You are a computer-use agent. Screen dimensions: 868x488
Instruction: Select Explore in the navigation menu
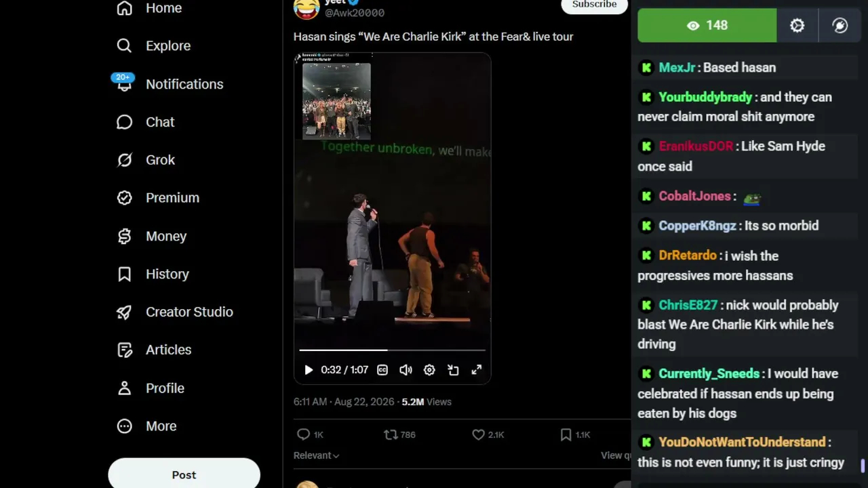(x=168, y=46)
